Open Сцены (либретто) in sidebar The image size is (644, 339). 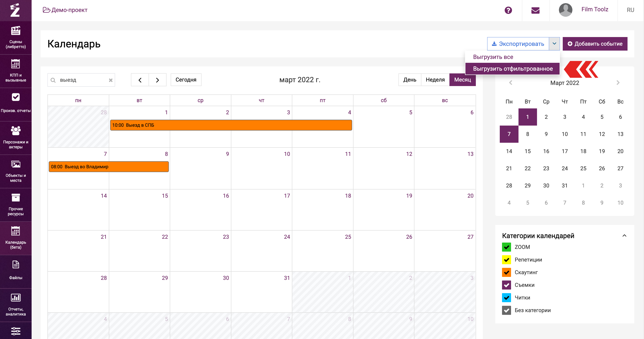16,38
